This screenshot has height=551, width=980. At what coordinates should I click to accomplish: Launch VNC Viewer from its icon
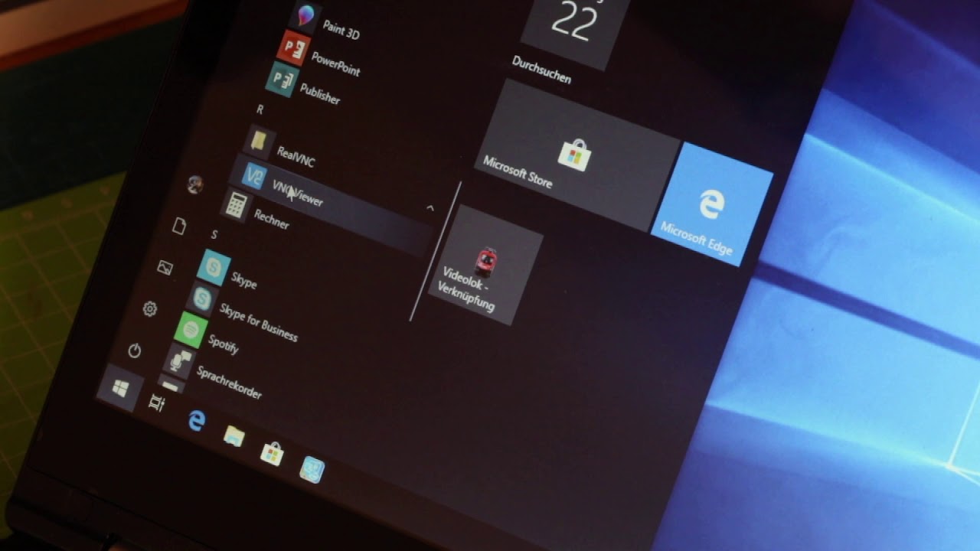click(253, 174)
